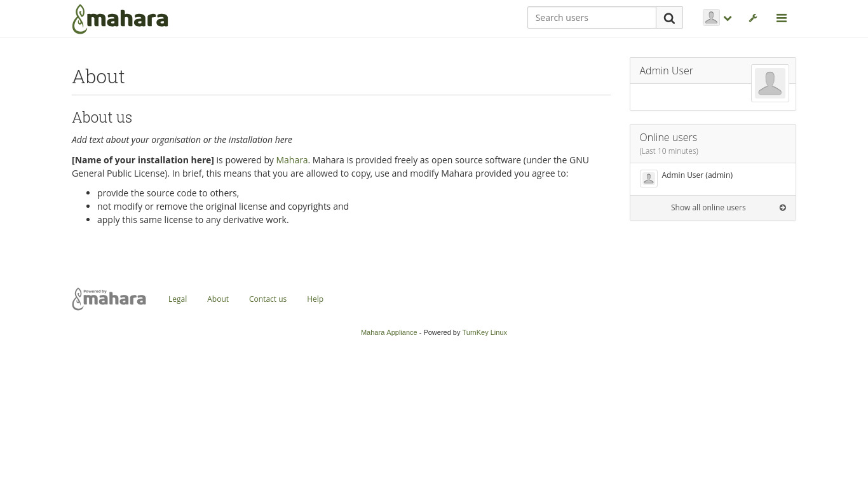Click the Mahara logo in header
This screenshot has height=488, width=868.
(120, 19)
